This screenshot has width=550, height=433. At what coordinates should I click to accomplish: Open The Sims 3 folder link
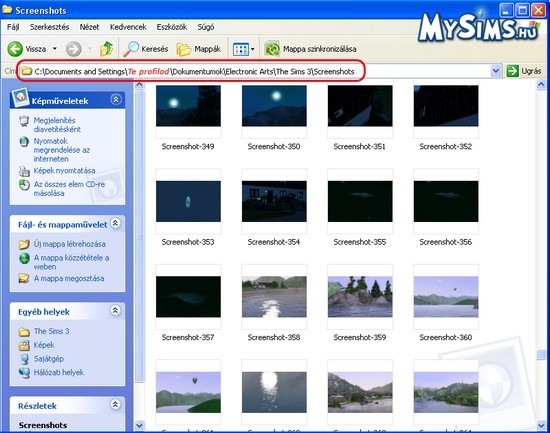52,331
